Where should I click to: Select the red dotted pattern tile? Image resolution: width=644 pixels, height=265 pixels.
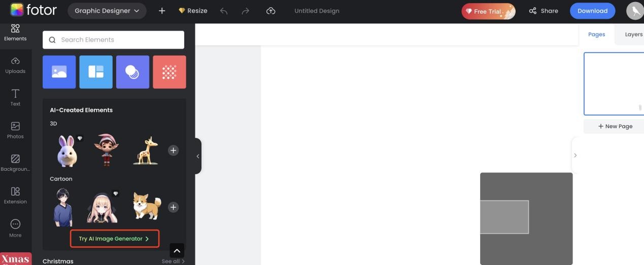click(x=170, y=72)
